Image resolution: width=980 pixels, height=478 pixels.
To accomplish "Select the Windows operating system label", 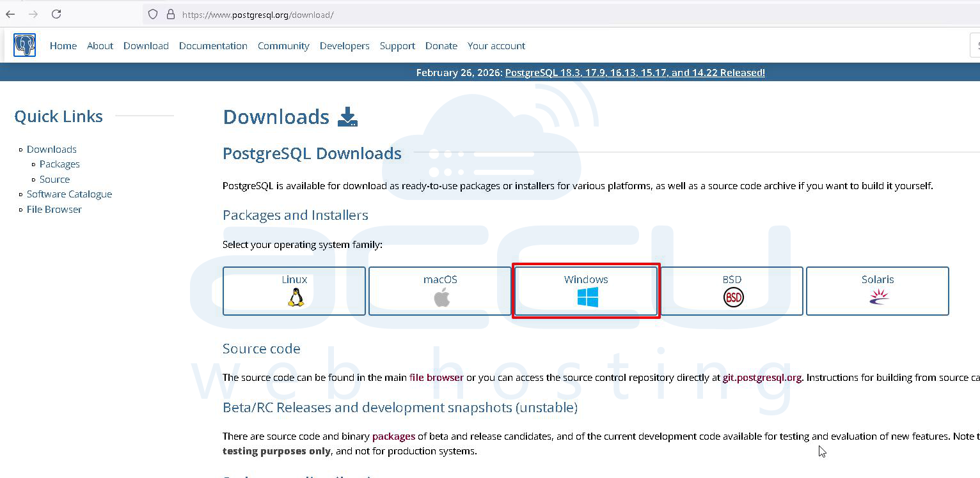I will tap(586, 279).
